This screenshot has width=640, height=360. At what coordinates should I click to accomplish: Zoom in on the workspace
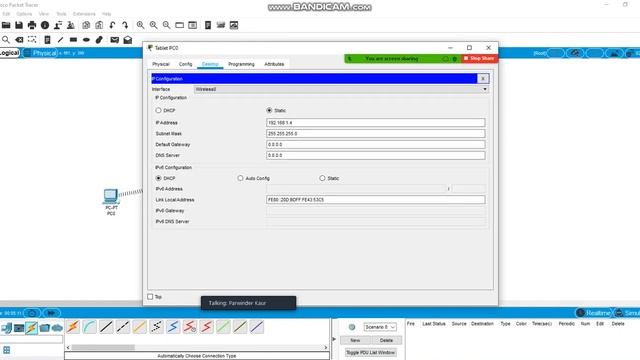click(140, 25)
